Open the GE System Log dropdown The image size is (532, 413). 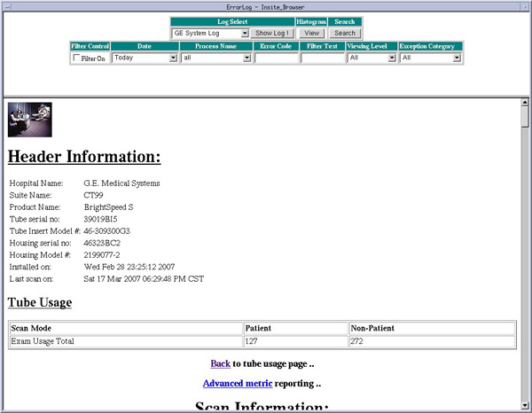pos(210,33)
